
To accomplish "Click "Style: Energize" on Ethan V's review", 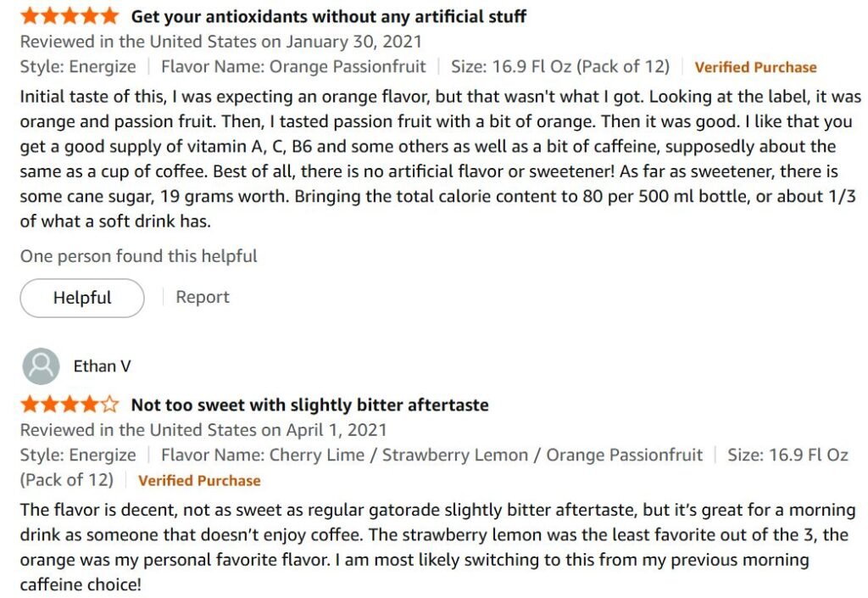I will point(78,455).
